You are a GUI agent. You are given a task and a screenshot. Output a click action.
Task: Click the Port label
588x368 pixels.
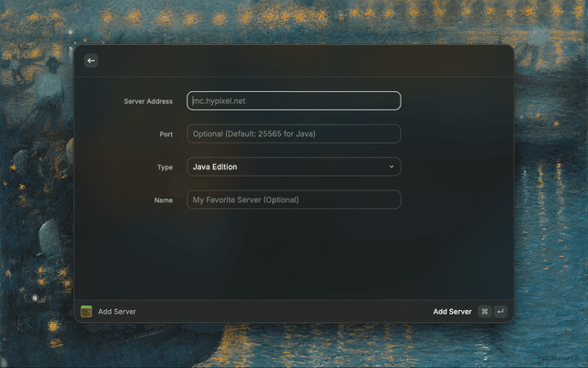tap(165, 134)
